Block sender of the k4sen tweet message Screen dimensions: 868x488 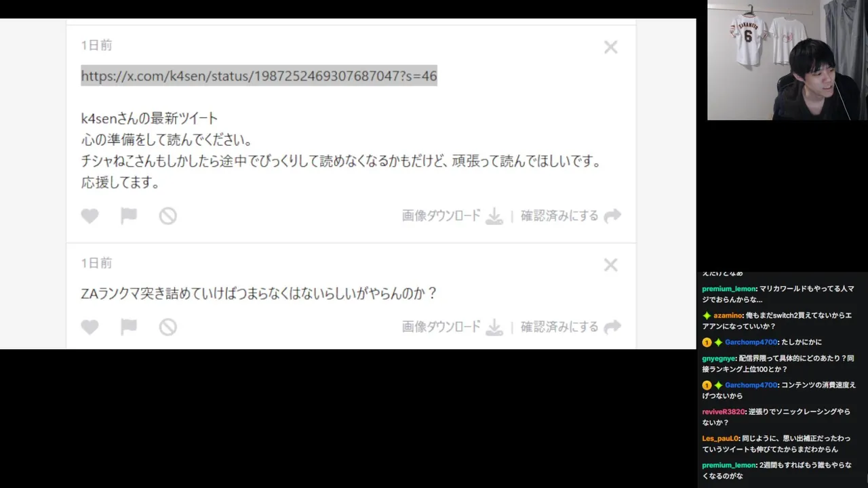pyautogui.click(x=168, y=216)
